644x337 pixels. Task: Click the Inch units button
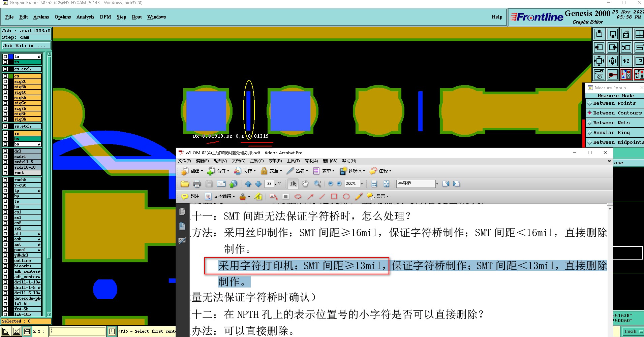tap(632, 331)
